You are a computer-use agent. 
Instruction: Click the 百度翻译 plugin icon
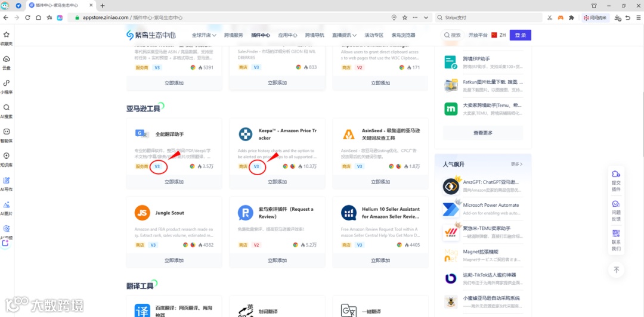pyautogui.click(x=142, y=311)
